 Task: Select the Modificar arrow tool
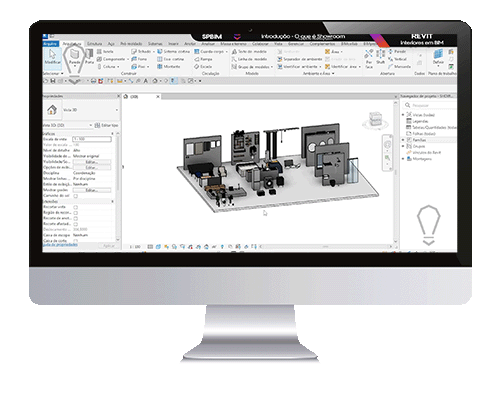pyautogui.click(x=52, y=57)
